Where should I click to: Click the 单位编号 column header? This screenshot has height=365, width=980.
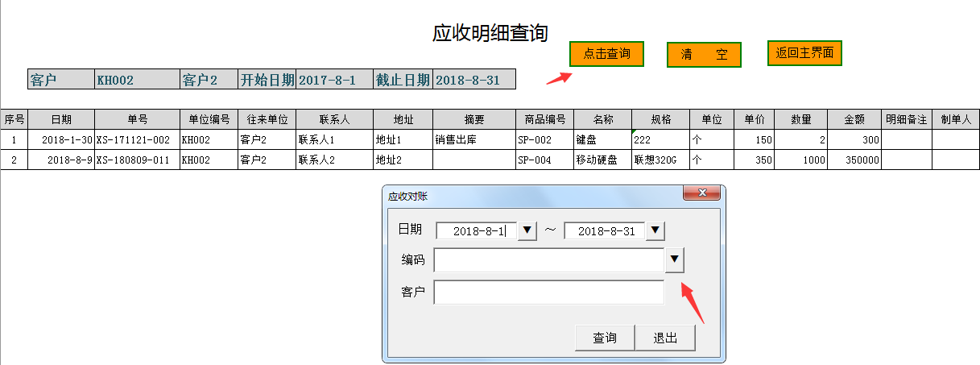pos(209,119)
